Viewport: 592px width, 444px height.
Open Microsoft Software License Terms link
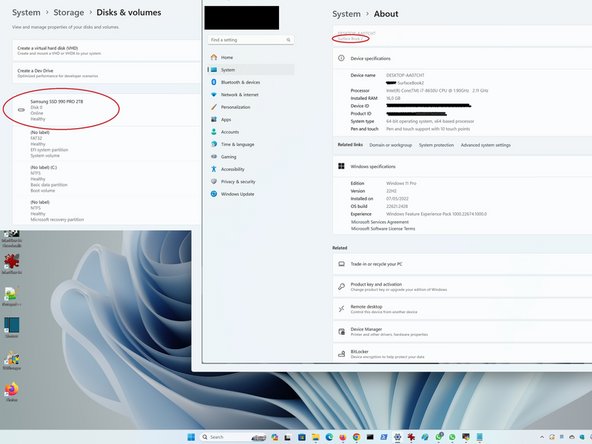coord(383,228)
